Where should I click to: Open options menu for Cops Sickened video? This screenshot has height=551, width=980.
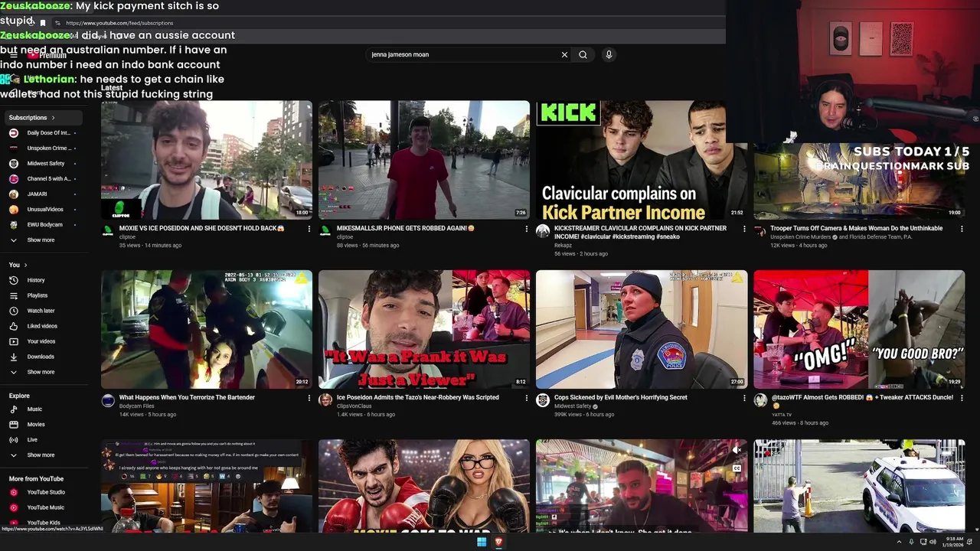click(744, 398)
